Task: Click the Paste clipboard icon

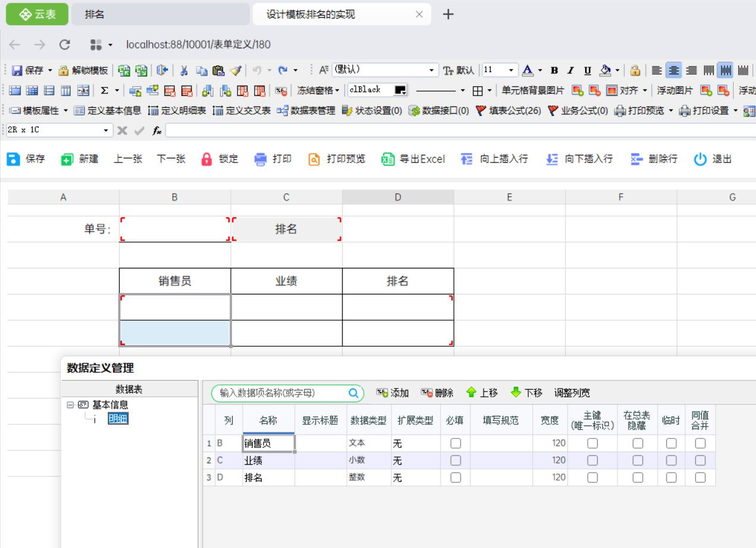Action: coord(218,70)
